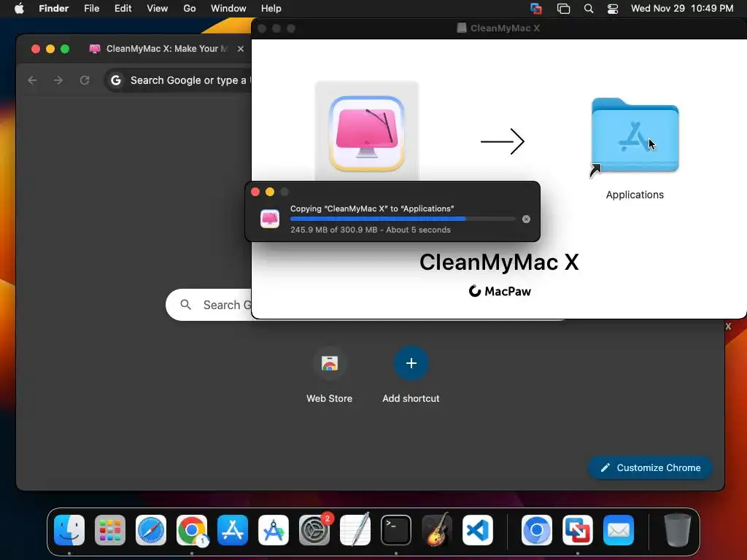Click the Add shortcut button
Screen dimensions: 747x560
click(x=411, y=376)
